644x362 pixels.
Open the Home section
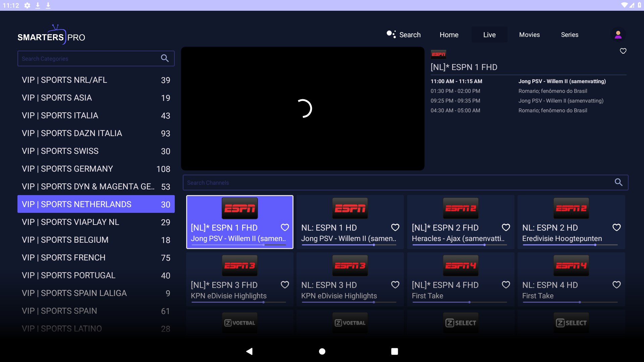(449, 35)
